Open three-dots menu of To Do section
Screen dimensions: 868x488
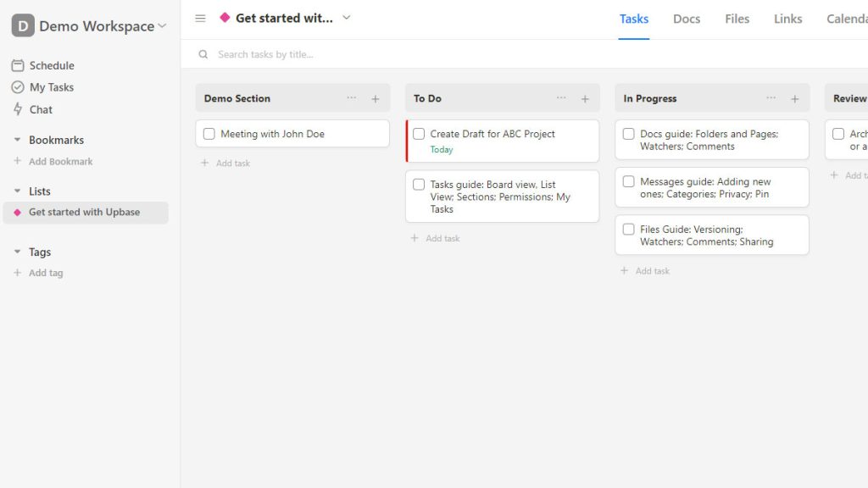pyautogui.click(x=561, y=98)
